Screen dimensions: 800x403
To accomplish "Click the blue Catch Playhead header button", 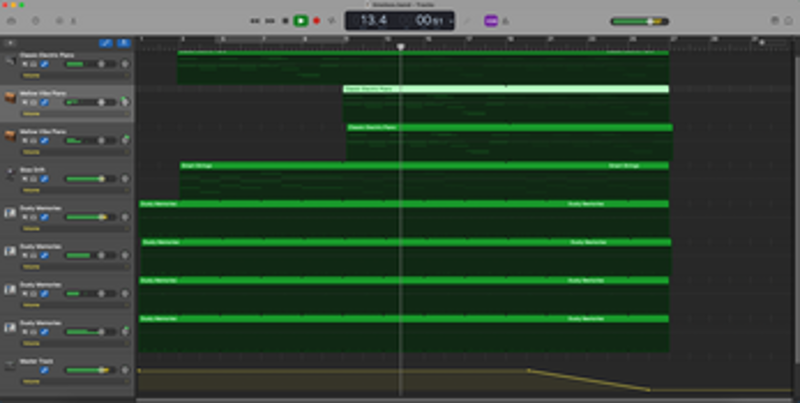I will point(124,43).
